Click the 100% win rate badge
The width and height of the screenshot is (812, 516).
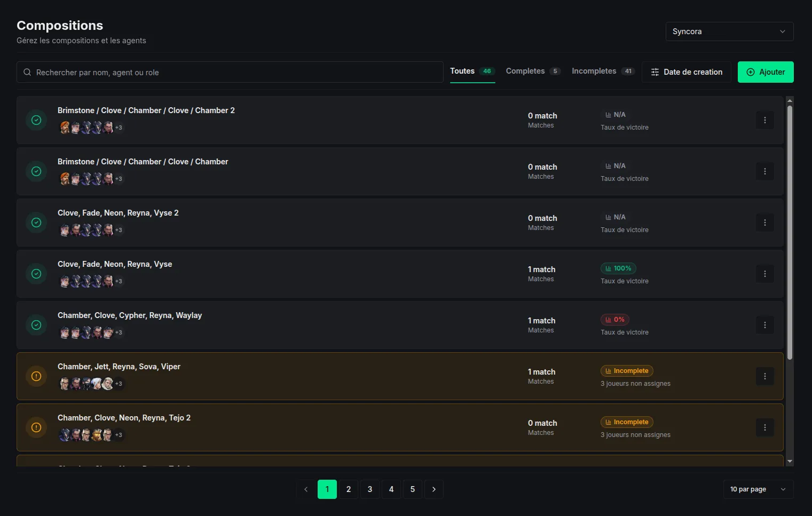[x=618, y=268]
